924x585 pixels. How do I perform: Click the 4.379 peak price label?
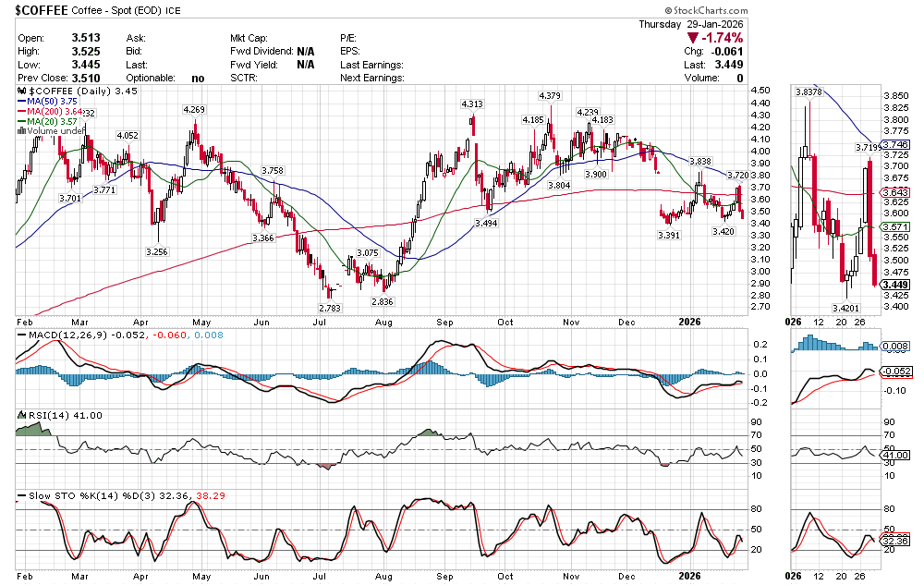tap(551, 96)
